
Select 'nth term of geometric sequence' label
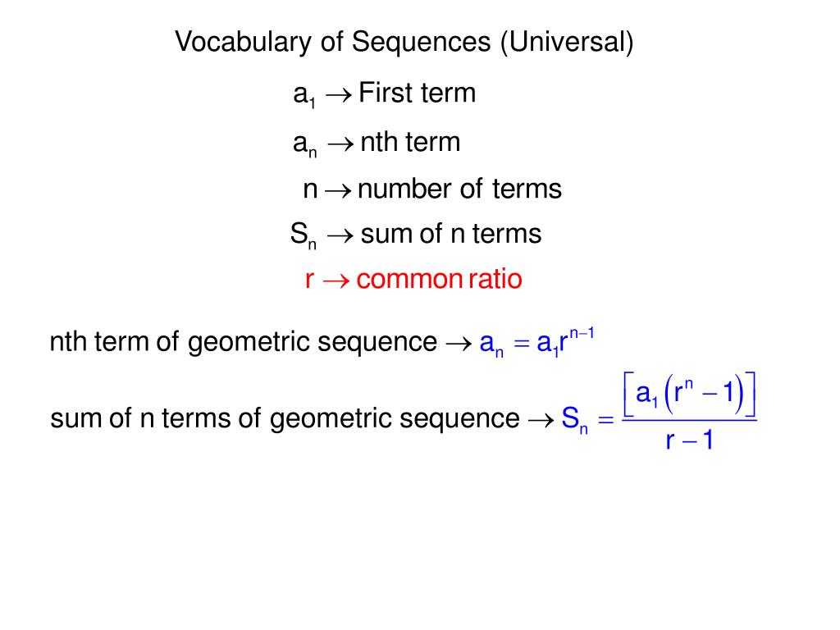[243, 342]
